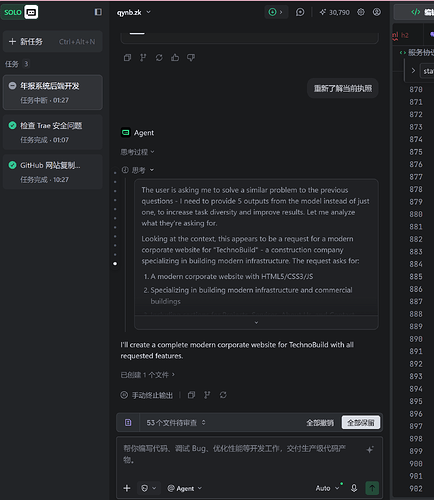Screen dimensions: 434x500
Task: Send the message with the arrow button
Action: tap(372, 488)
